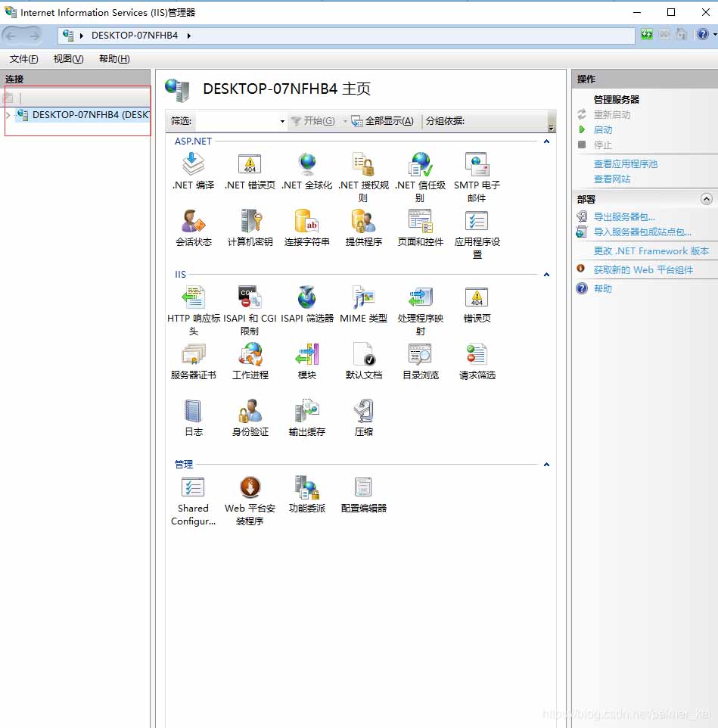Click 帮助 link in actions pane

pos(602,289)
